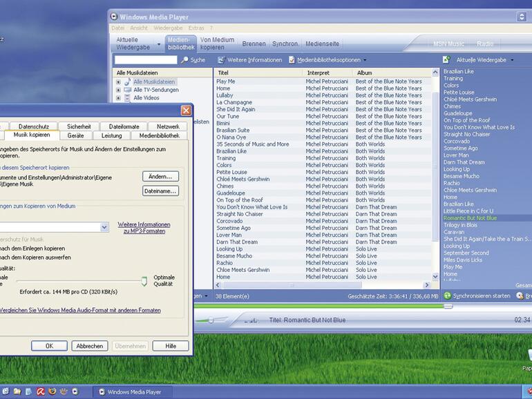
Task: Click the Alle Videos film icon
Action: 128,98
